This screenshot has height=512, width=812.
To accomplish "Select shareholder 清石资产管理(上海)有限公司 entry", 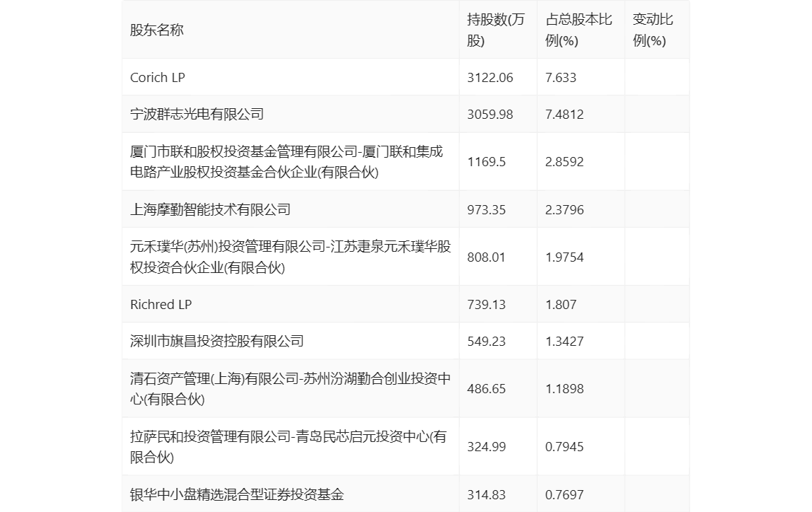I will click(291, 389).
